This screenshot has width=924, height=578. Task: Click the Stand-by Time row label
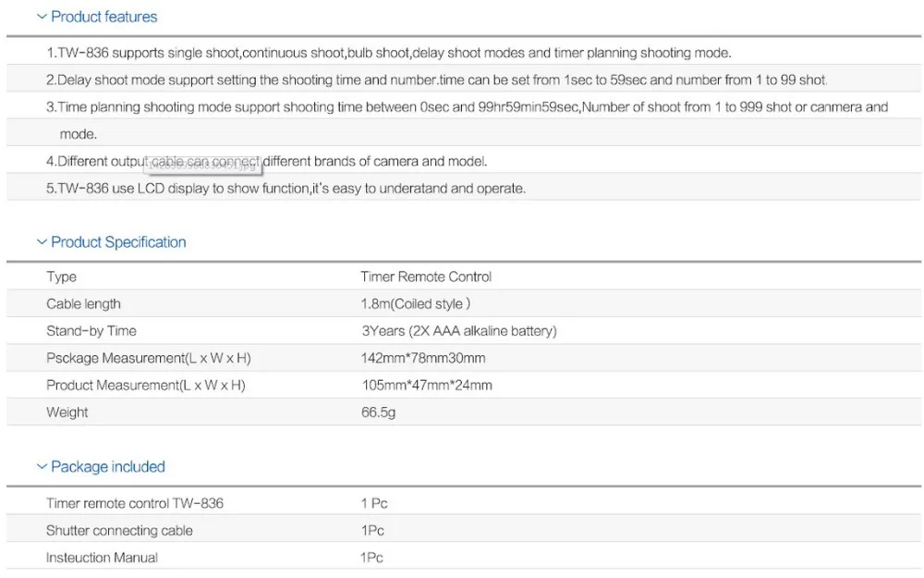pyautogui.click(x=91, y=331)
